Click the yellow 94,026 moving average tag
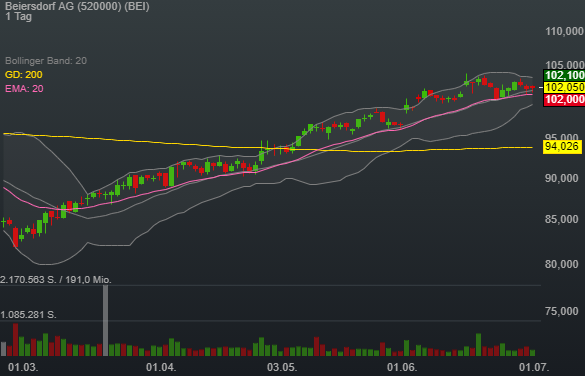The height and width of the screenshot is (376, 585). click(x=562, y=146)
